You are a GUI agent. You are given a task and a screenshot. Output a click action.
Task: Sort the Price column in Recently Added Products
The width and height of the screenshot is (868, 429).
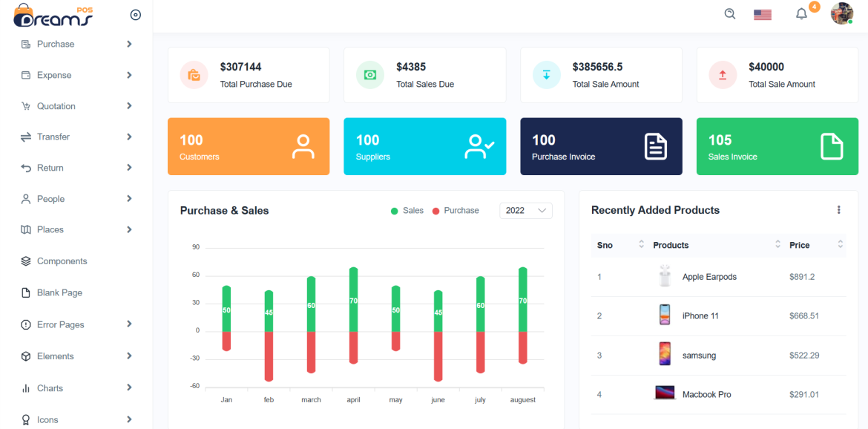841,245
